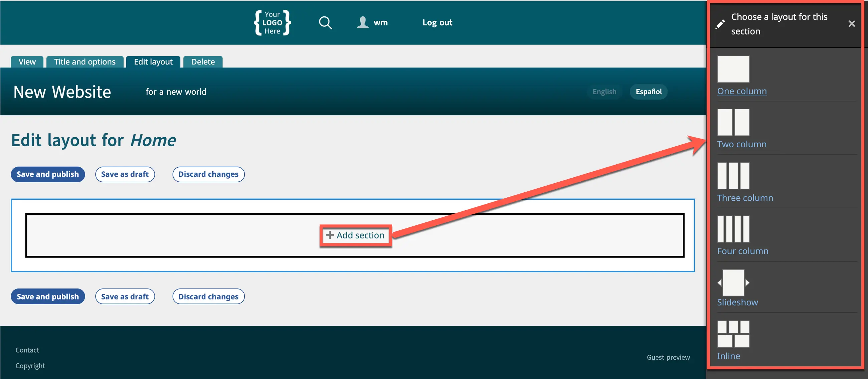Click Add section in the layout area
868x379 pixels.
click(x=355, y=235)
